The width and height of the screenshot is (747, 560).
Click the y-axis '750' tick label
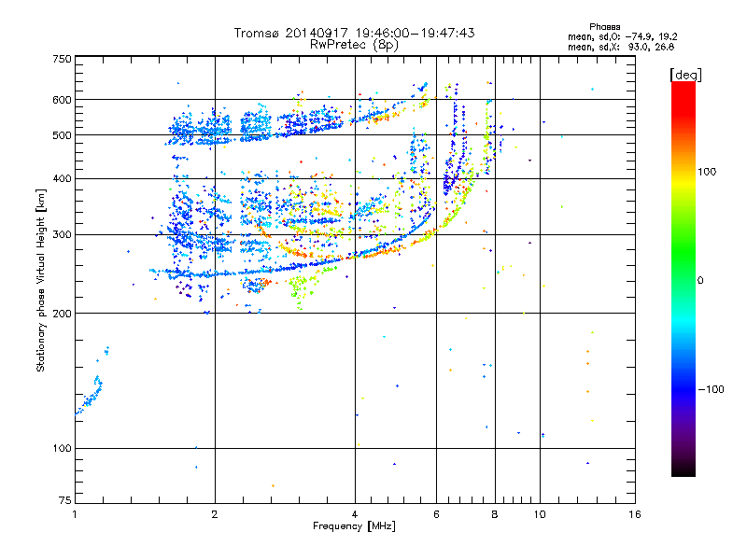[x=62, y=59]
